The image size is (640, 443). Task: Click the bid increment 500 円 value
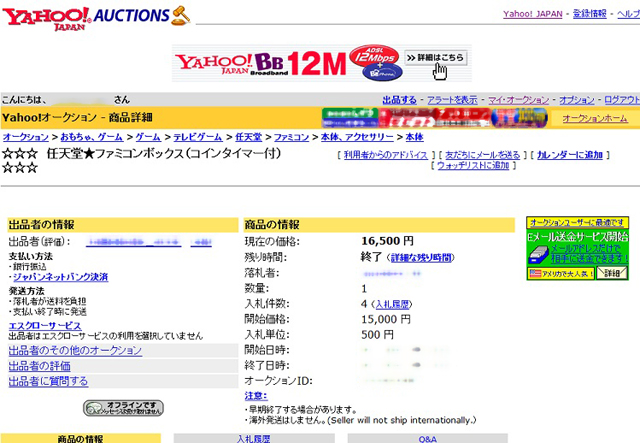(377, 335)
